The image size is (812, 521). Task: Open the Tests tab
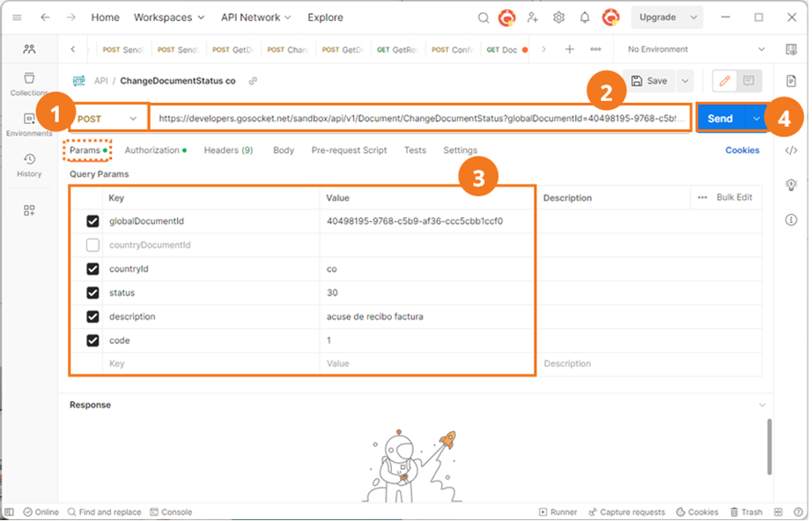tap(415, 150)
